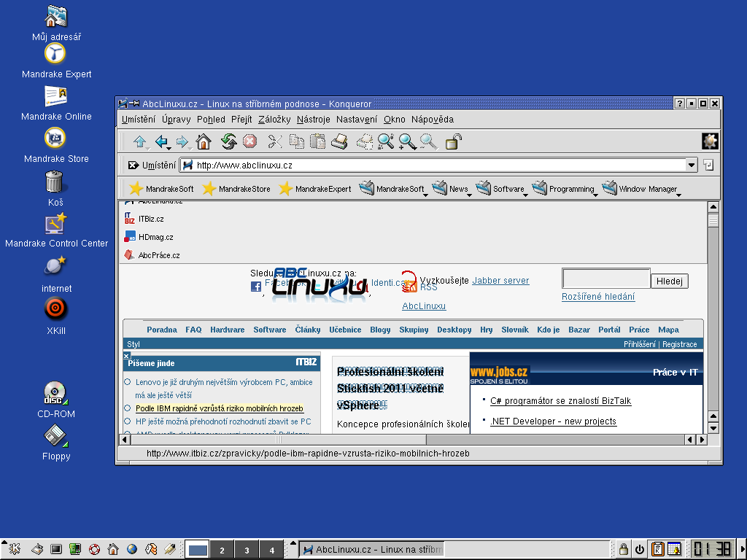Expand the Window Manager bookmark folder
The image size is (747, 560).
click(641, 189)
